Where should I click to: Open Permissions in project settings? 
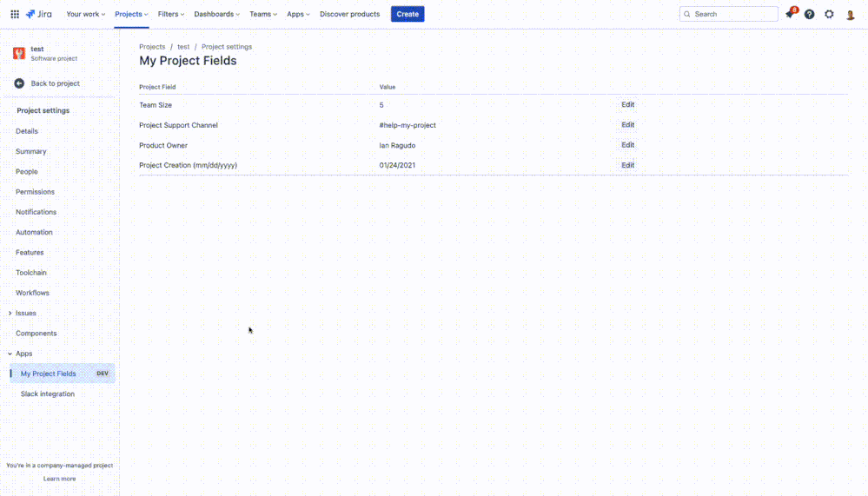[x=35, y=192]
